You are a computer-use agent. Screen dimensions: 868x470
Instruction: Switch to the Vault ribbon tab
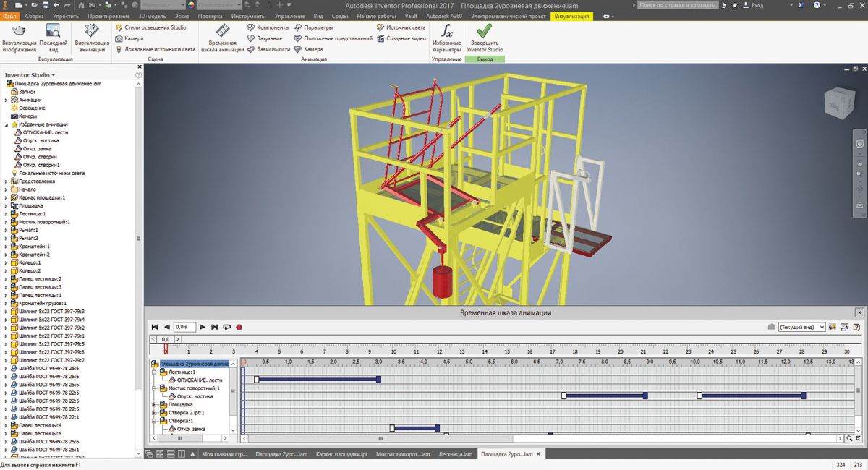point(411,15)
